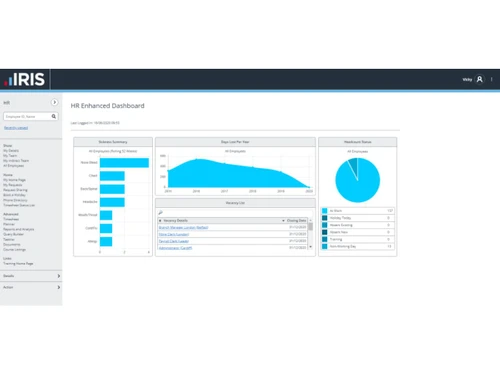The height and width of the screenshot is (375, 500).
Task: Open the Planner link
Action: coord(9,224)
